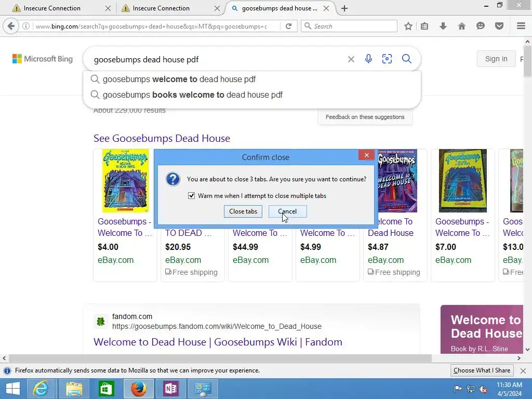Click the horizontal scrollbar left arrow
532x399 pixels.
pyautogui.click(x=4, y=358)
